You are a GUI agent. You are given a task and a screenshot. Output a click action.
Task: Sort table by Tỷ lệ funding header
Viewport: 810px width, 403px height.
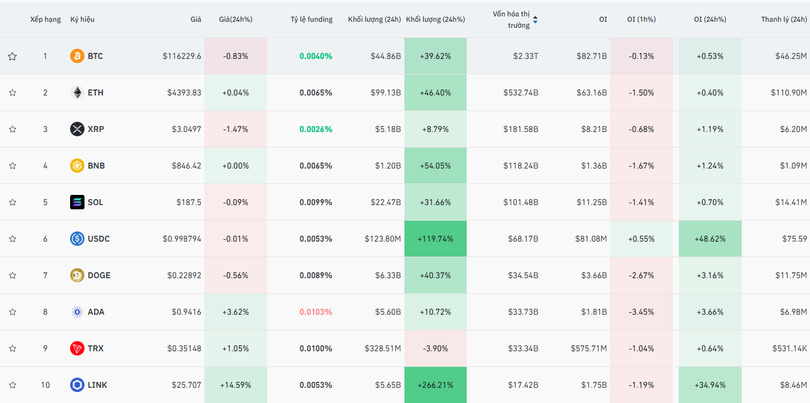pos(311,19)
